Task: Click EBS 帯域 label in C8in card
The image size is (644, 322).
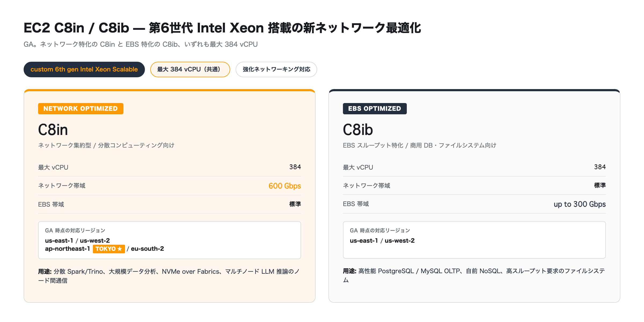Action: pos(51,204)
